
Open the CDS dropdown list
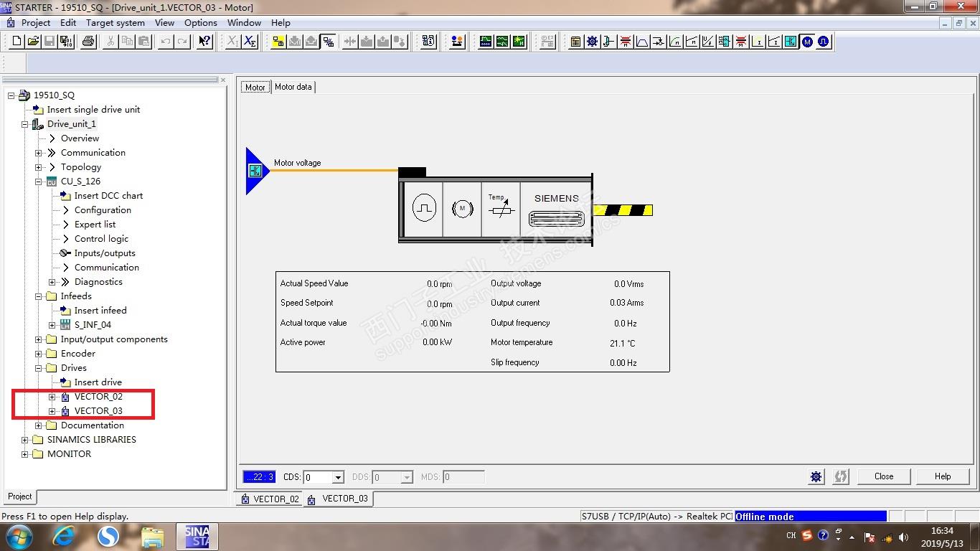(338, 477)
